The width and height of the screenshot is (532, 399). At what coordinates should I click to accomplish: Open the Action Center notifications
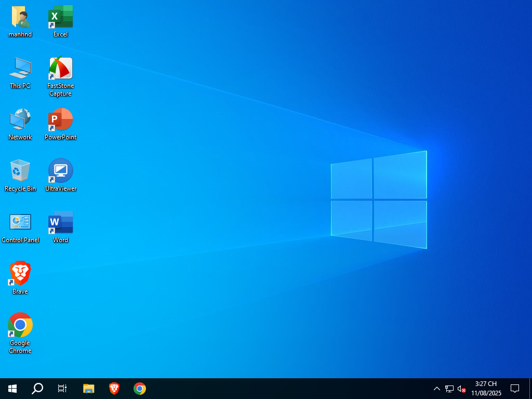[x=514, y=388]
